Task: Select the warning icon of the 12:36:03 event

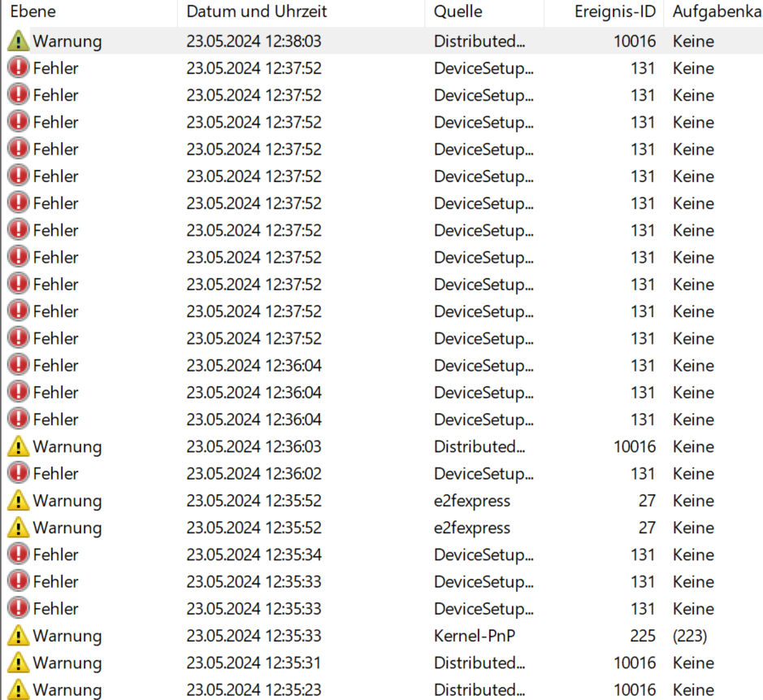Action: tap(18, 446)
